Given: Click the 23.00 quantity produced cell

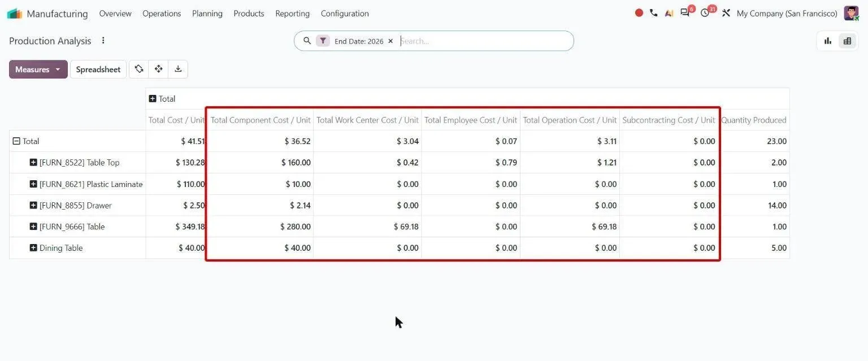Looking at the screenshot, I should point(754,141).
